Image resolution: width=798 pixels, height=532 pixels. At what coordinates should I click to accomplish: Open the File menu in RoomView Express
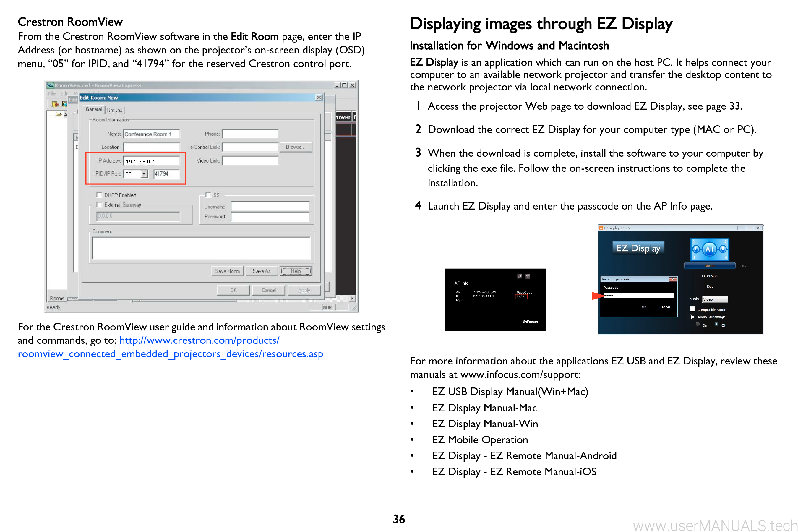pos(51,94)
